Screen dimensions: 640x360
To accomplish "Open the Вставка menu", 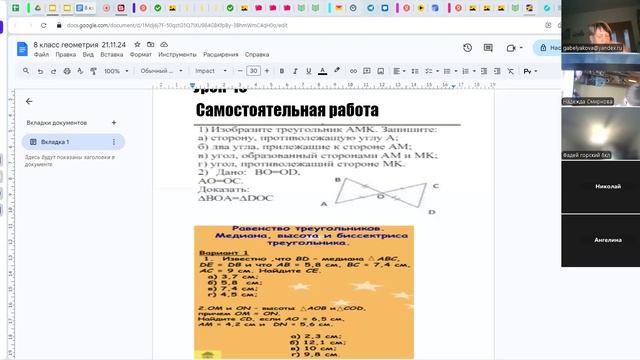I will [x=111, y=54].
